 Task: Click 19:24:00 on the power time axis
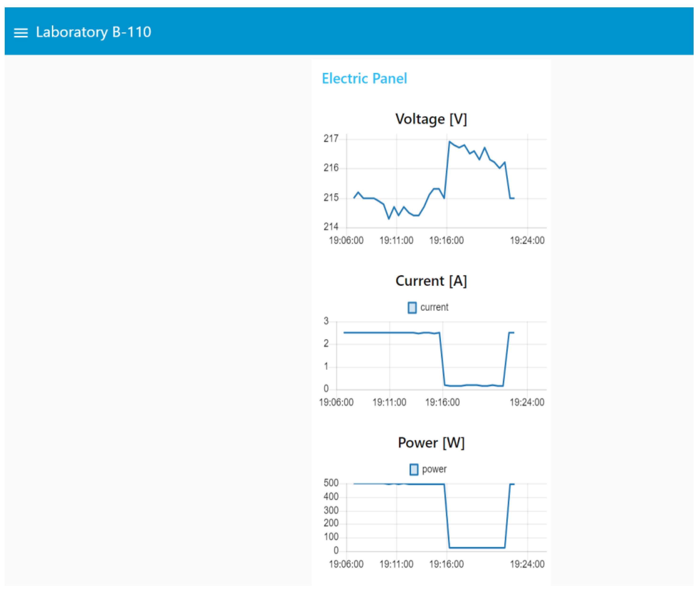527,564
